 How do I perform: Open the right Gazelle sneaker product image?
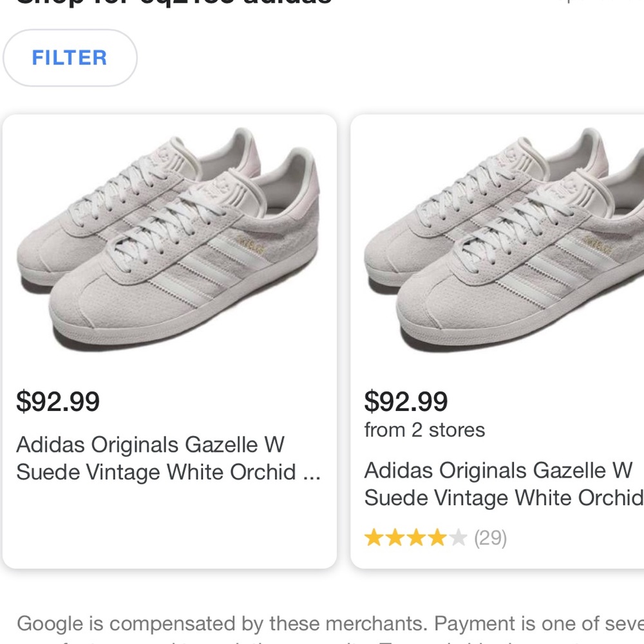tap(502, 245)
